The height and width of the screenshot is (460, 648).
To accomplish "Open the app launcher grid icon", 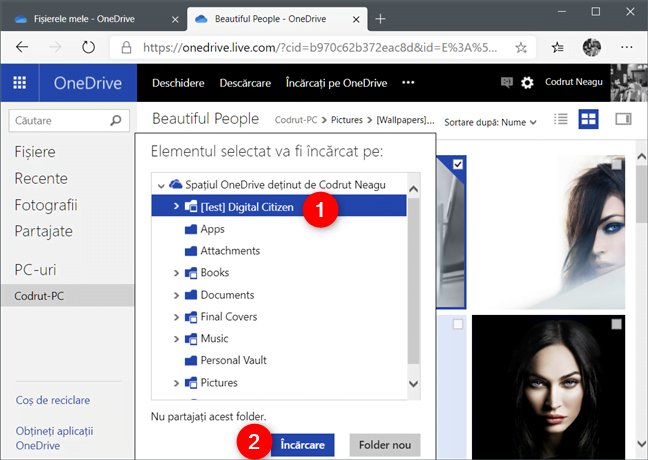I will (20, 83).
